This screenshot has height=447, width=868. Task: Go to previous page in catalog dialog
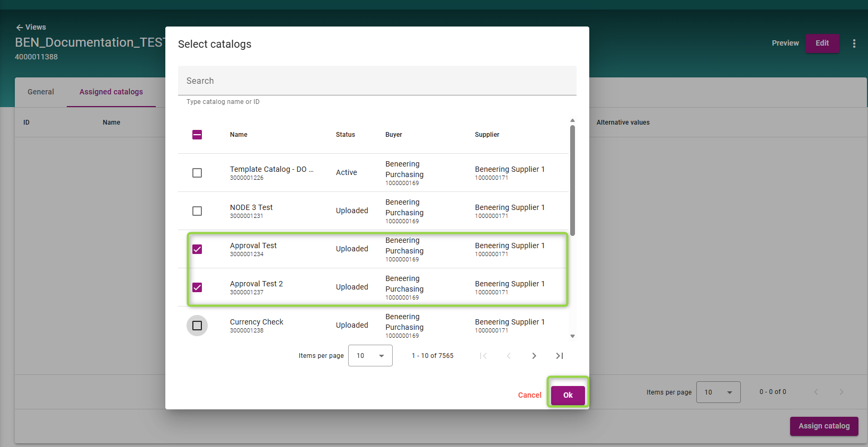click(x=508, y=356)
